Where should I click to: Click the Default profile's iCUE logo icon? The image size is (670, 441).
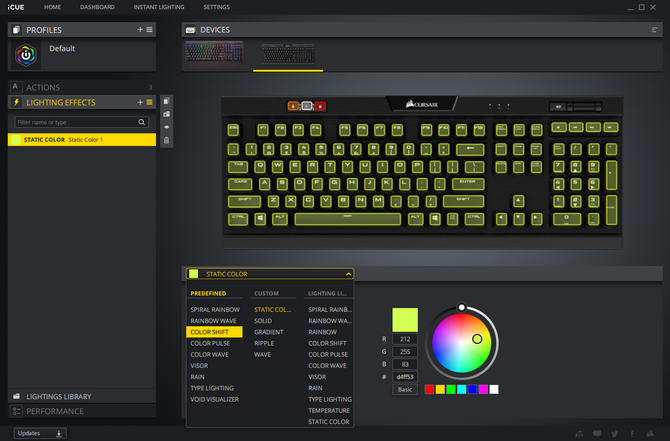26,55
